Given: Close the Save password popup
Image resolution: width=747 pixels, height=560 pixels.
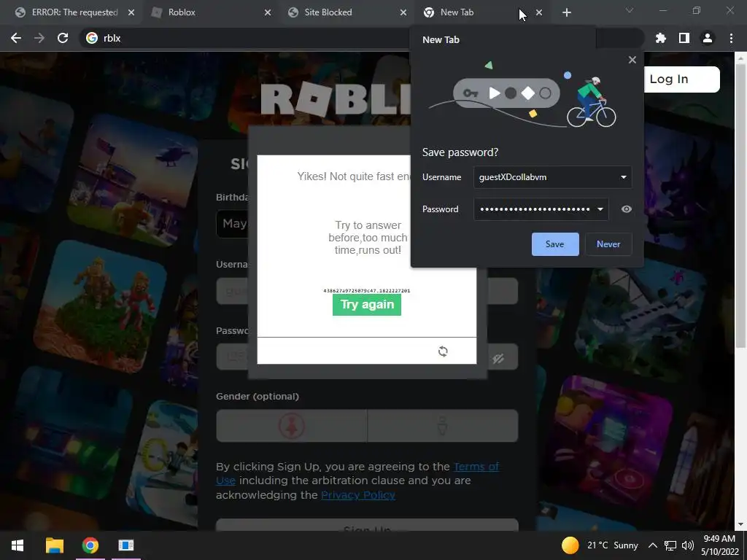Looking at the screenshot, I should 632,60.
